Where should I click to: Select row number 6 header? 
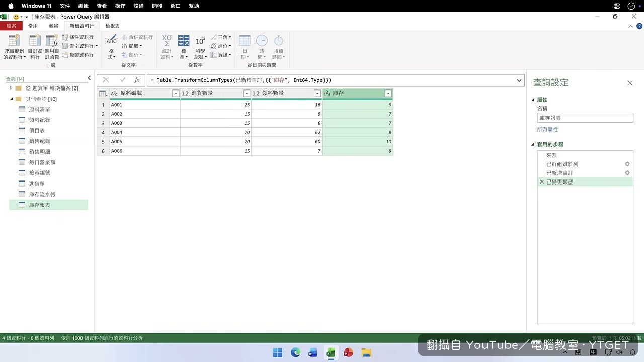(103, 151)
